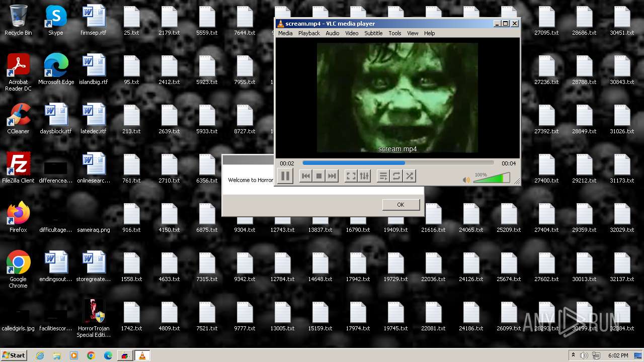This screenshot has height=362, width=644.
Task: Select the 30451.txt file
Action: (x=622, y=21)
